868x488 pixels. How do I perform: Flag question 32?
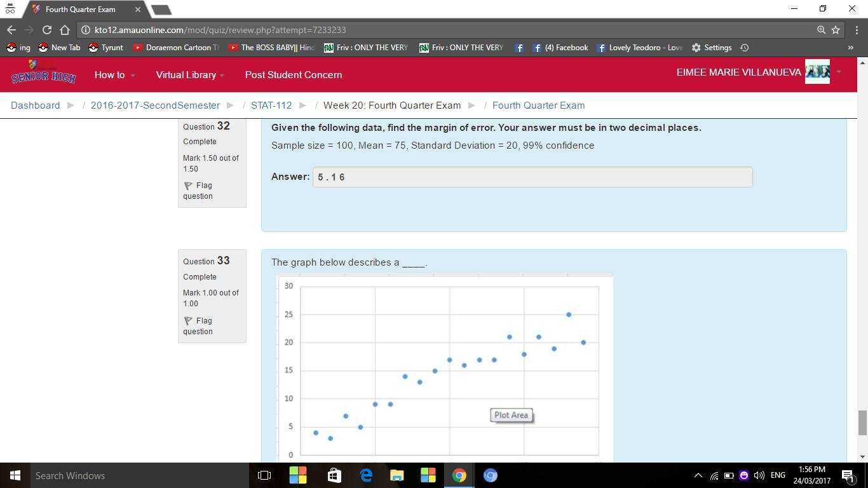[x=198, y=191]
